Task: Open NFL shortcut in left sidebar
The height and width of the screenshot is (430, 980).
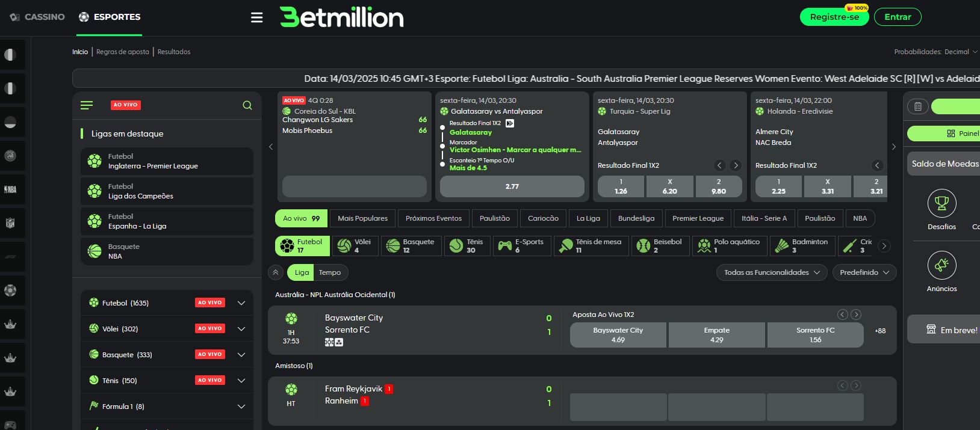Action: click(x=10, y=223)
